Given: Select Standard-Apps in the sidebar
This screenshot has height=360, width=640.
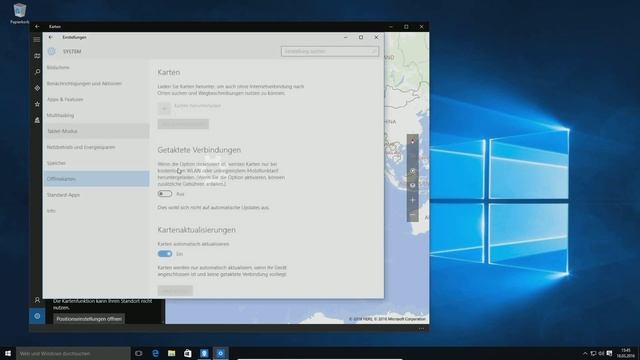Looking at the screenshot, I should (x=96, y=195).
